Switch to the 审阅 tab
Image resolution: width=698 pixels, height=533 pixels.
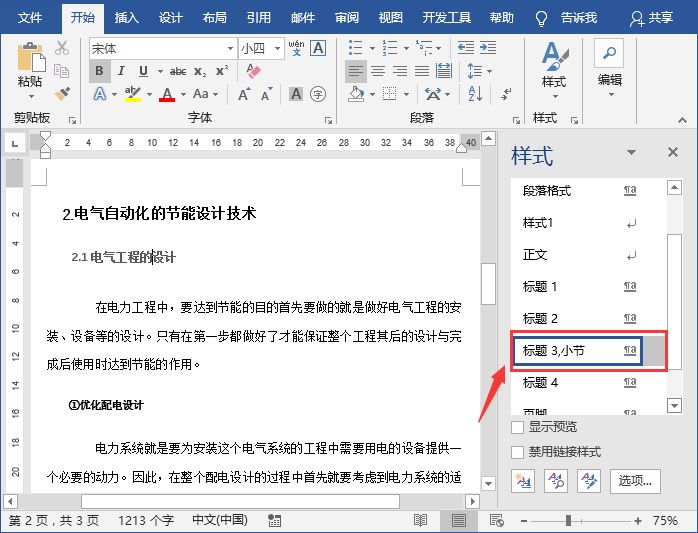[x=347, y=18]
